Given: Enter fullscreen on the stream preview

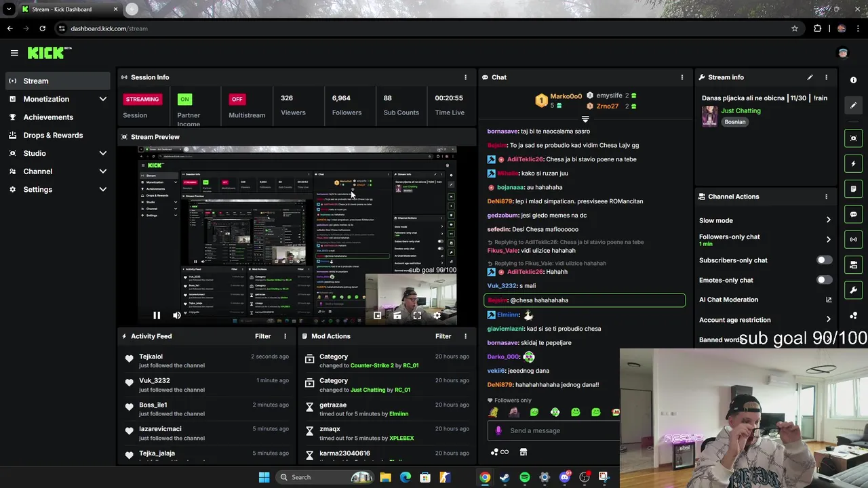Looking at the screenshot, I should pos(417,315).
